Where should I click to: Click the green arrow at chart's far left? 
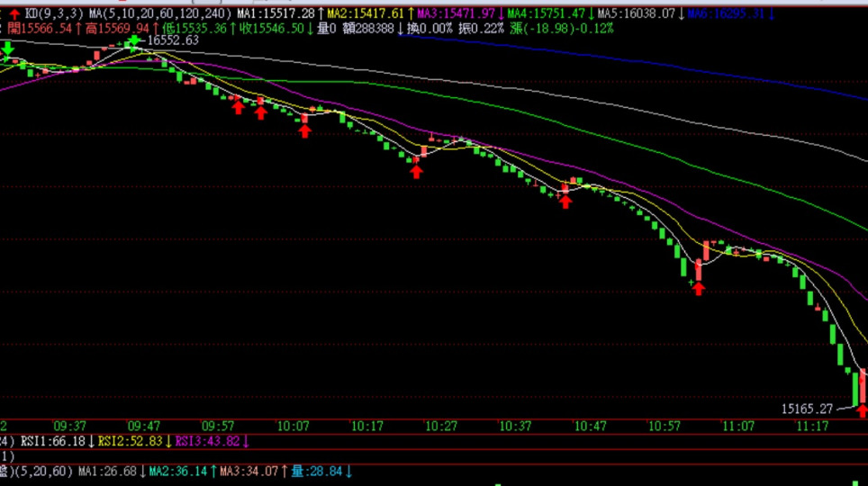(x=7, y=49)
